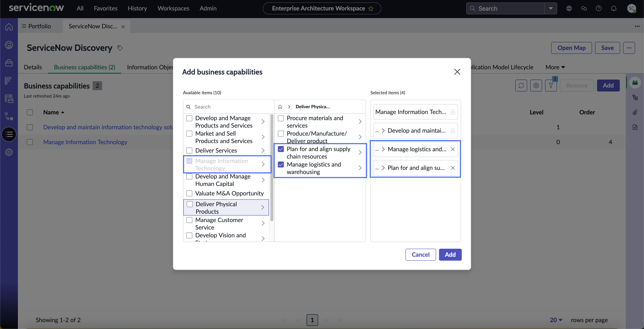Close the ServiceNow Disc... tab
644x329 pixels.
coord(123,26)
